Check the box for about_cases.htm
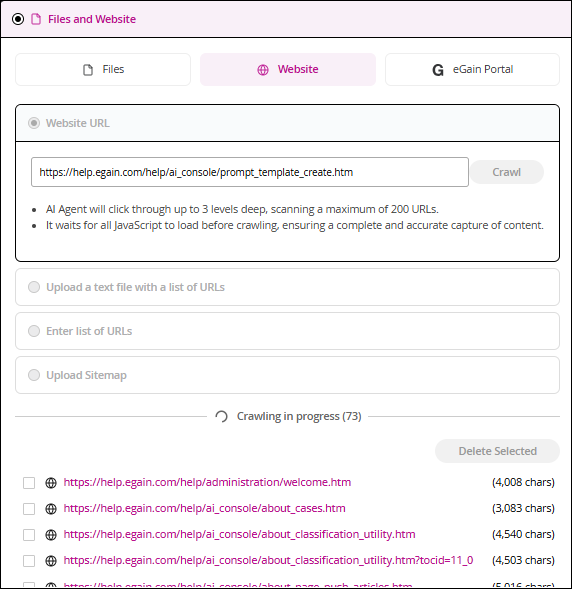Viewport: 572px width, 589px height. (x=29, y=509)
